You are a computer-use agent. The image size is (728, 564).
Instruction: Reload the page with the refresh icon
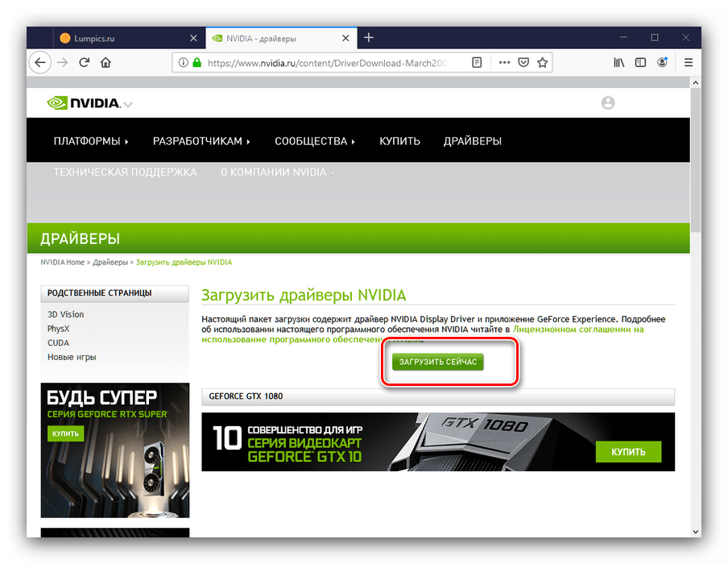(84, 62)
